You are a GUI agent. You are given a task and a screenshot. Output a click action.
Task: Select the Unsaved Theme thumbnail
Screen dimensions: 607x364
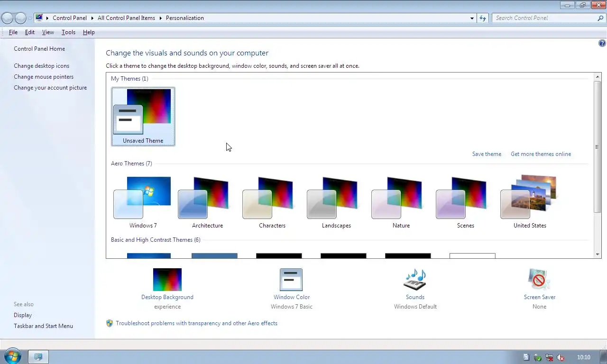(x=143, y=117)
